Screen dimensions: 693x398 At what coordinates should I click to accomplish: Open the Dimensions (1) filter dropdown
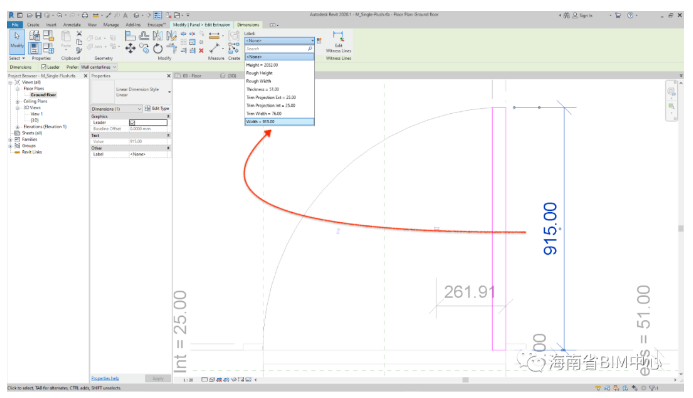pos(117,109)
